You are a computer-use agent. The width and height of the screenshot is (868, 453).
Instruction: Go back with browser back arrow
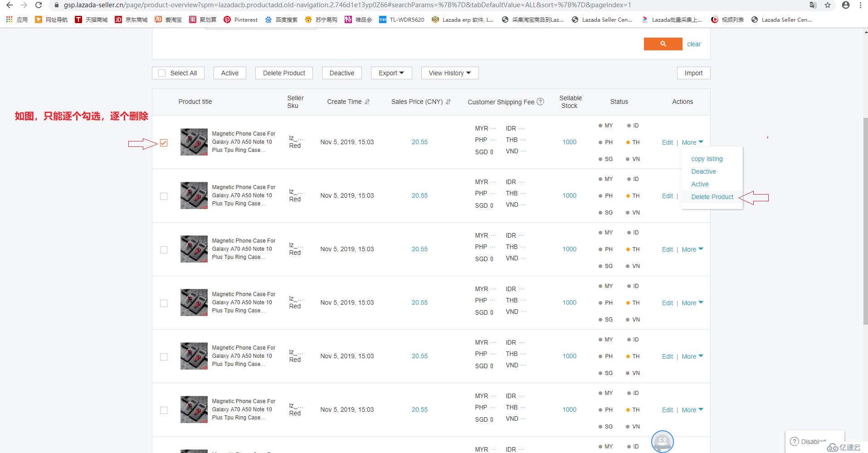tap(9, 5)
